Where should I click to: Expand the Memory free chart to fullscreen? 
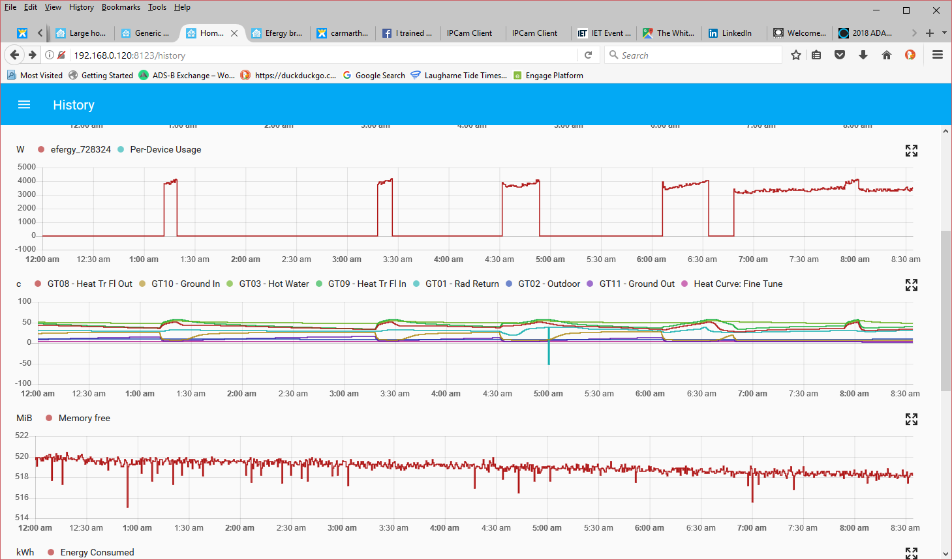(x=911, y=419)
